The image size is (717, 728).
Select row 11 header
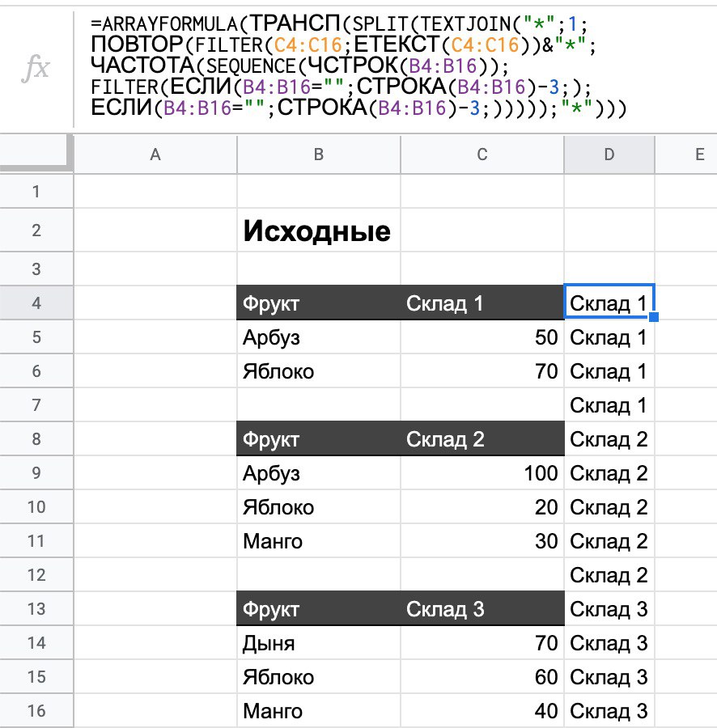click(36, 540)
